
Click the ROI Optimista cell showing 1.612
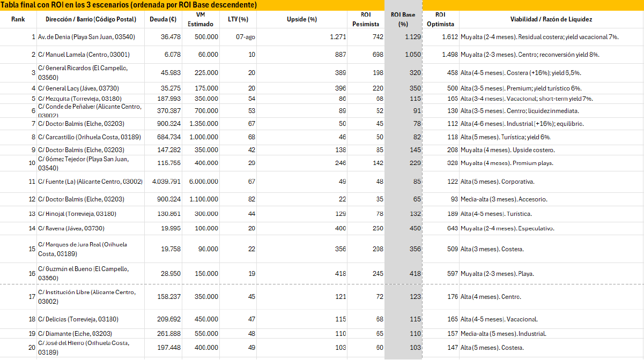click(x=440, y=37)
